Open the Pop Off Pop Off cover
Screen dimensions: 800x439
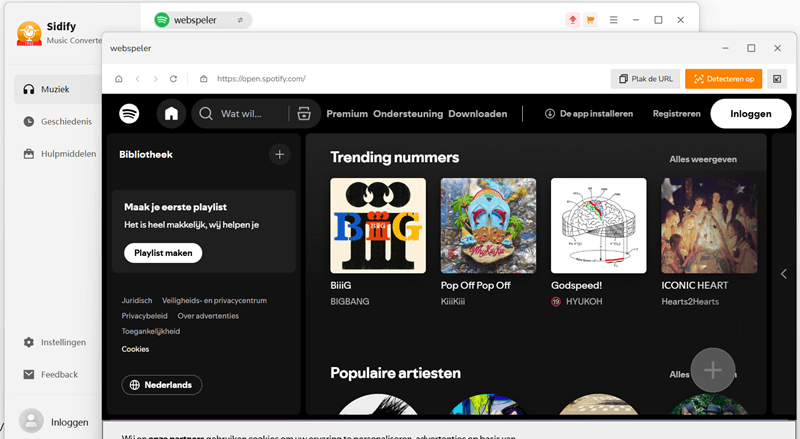click(488, 226)
